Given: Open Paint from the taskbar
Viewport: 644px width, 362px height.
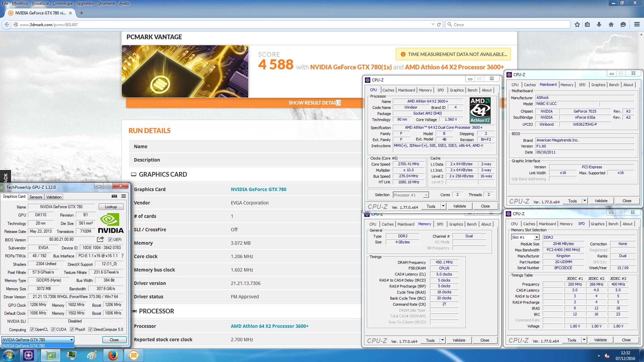Looking at the screenshot, I should pyautogui.click(x=92, y=355).
